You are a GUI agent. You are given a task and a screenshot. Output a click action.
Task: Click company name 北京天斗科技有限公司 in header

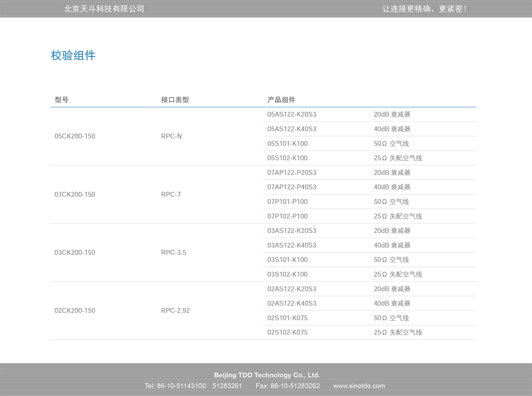click(x=104, y=9)
